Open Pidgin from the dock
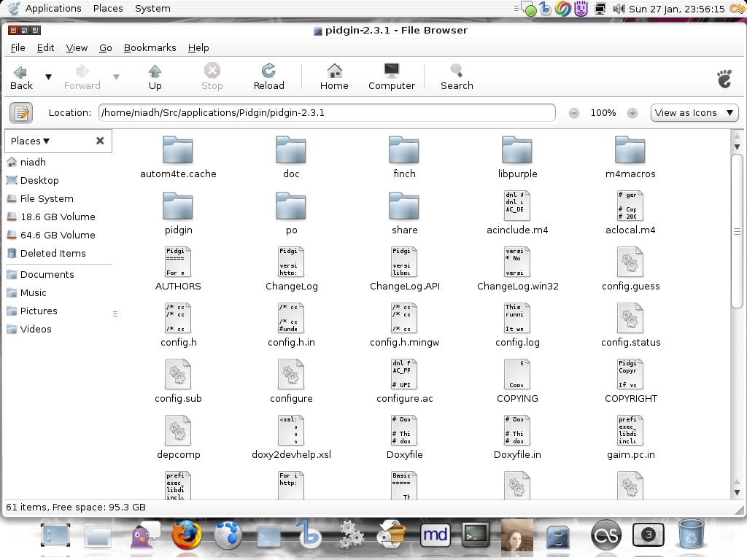This screenshot has height=560, width=747. coord(144,534)
